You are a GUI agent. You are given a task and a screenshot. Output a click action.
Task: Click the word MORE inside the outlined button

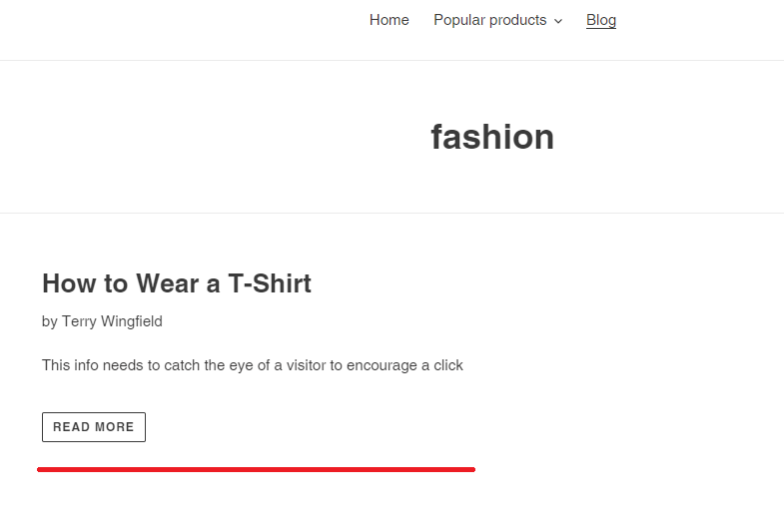pos(115,427)
